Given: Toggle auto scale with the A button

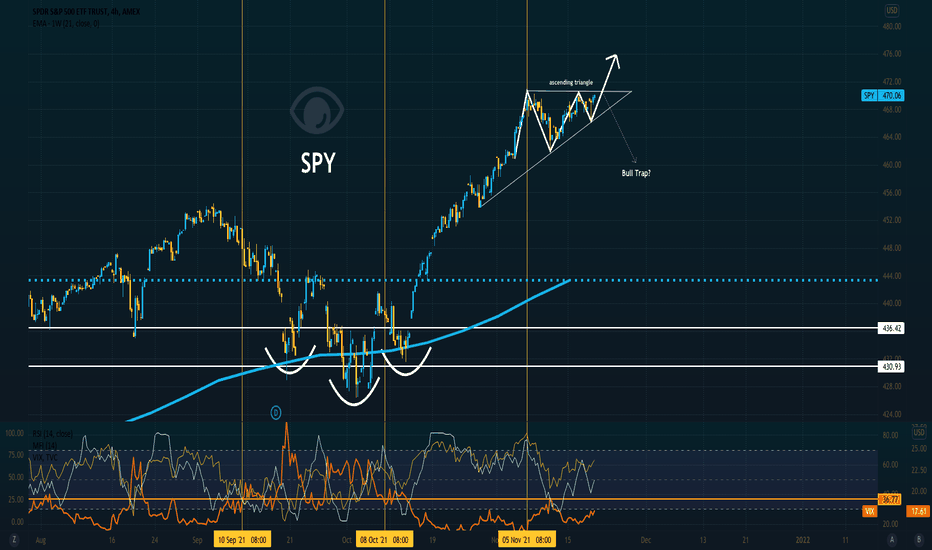Looking at the screenshot, I should 892,540.
